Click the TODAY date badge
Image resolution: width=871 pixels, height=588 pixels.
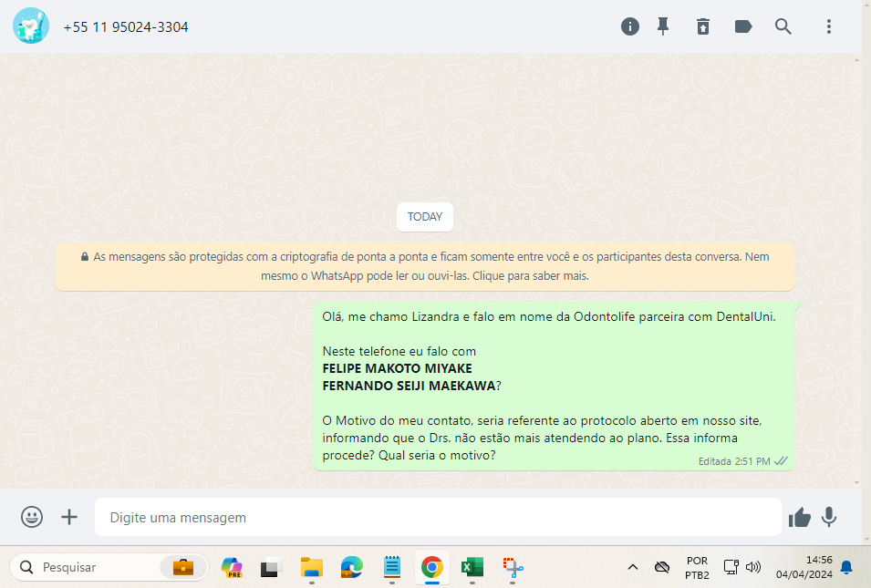click(x=425, y=217)
